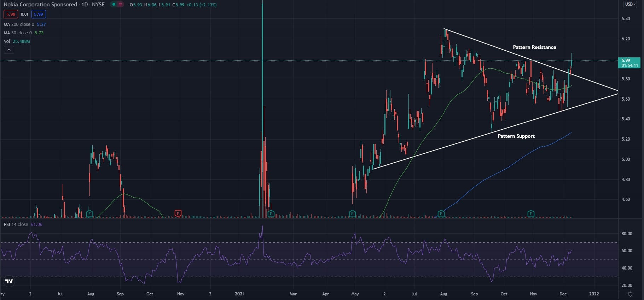Viewport: 644px width, 300px height.
Task: Click the TradingView logo icon
Action: click(x=9, y=281)
